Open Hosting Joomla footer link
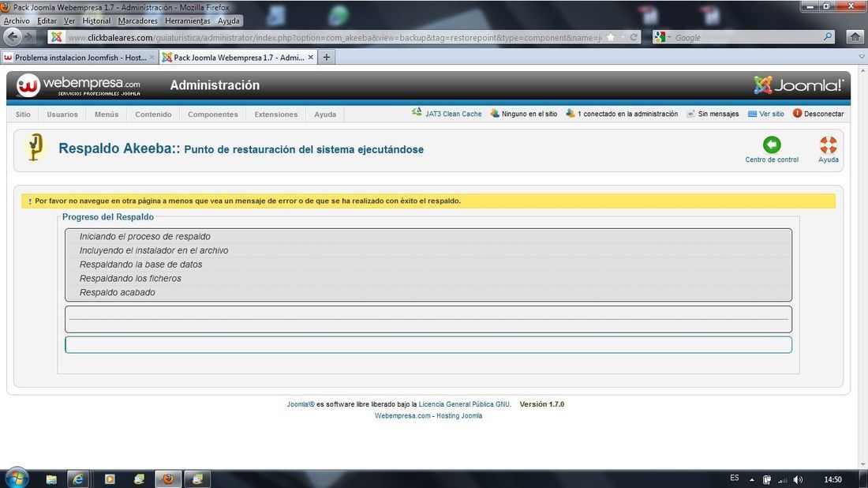 [459, 416]
